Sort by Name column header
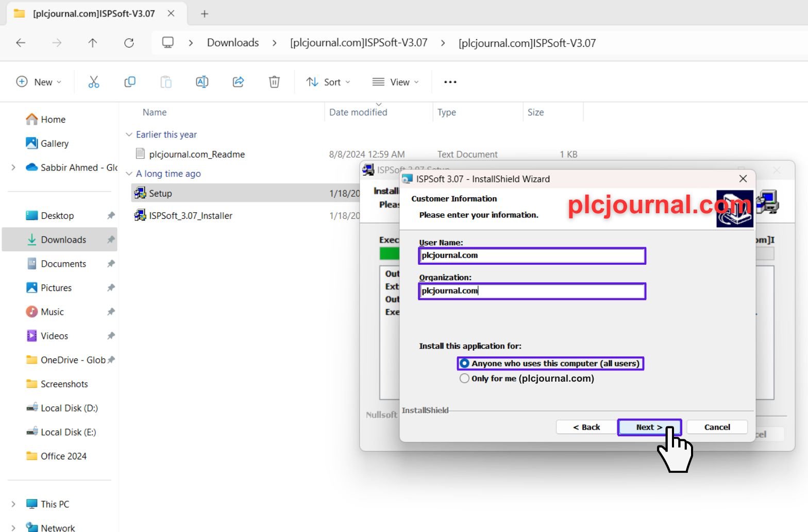The width and height of the screenshot is (808, 532). coord(155,112)
